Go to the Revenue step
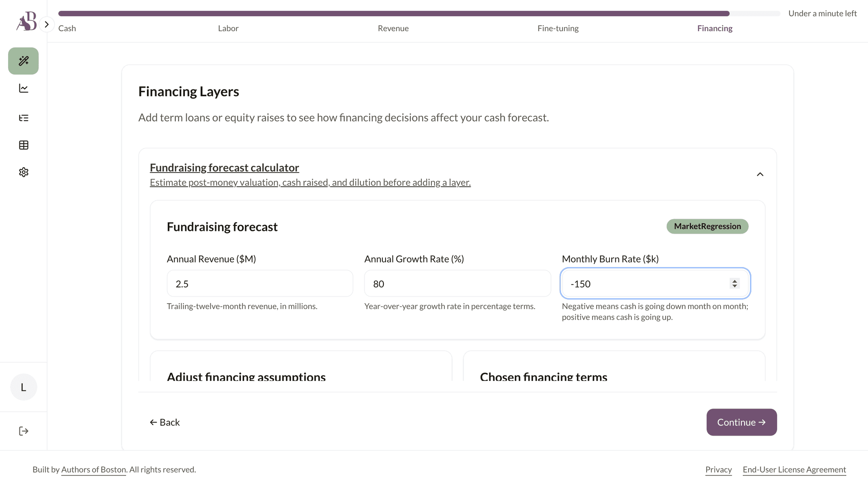This screenshot has height=488, width=868. (393, 28)
